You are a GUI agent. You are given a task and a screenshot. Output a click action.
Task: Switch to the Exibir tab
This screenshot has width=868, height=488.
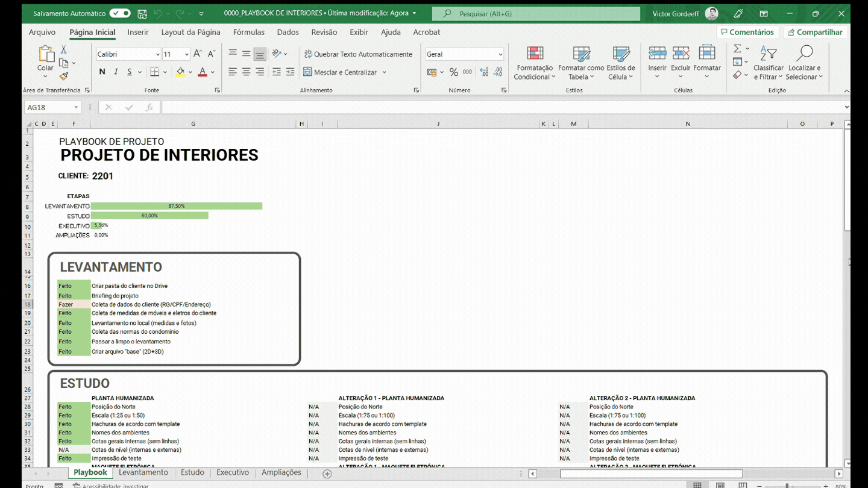pos(359,33)
